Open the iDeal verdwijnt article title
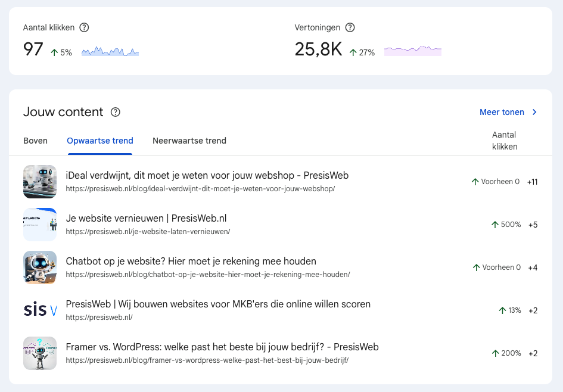The width and height of the screenshot is (563, 392). click(207, 176)
